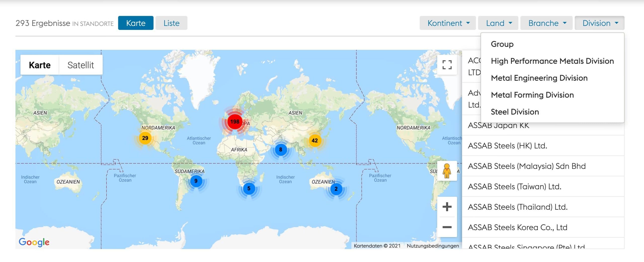Collapse the Division filter dropdown
The width and height of the screenshot is (644, 262).
point(599,23)
